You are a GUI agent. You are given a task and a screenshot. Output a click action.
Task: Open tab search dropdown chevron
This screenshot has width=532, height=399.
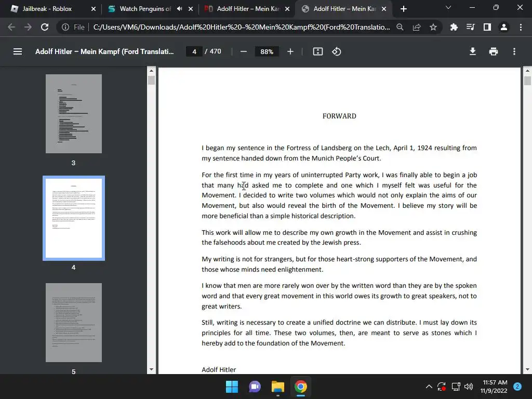pyautogui.click(x=448, y=7)
